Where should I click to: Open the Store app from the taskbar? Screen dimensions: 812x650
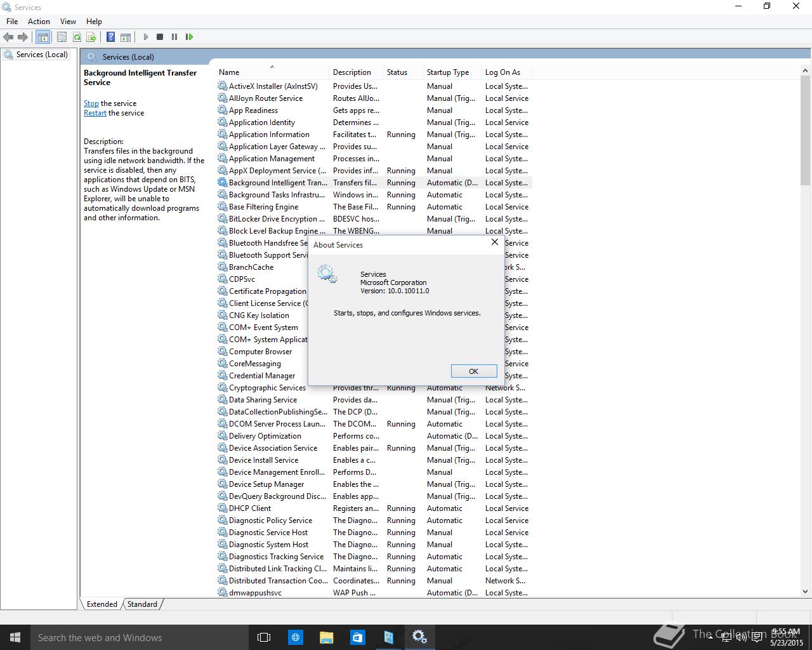357,637
